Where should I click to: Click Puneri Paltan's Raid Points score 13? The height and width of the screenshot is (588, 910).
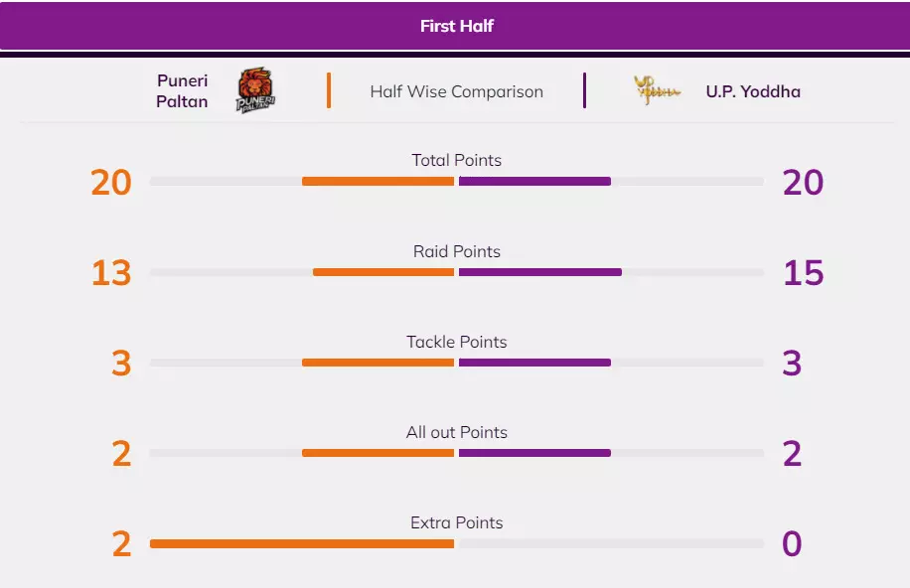pyautogui.click(x=111, y=273)
